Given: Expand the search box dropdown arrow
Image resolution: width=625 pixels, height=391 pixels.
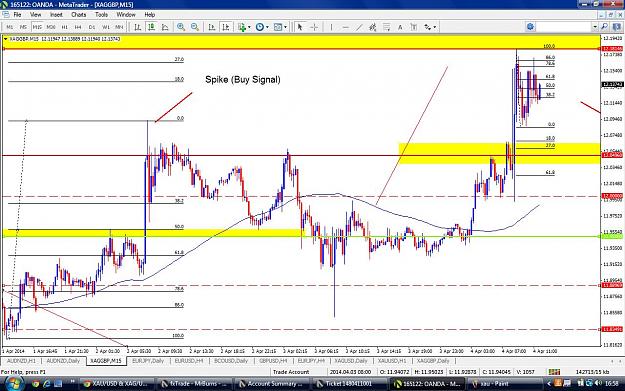Looking at the screenshot, I should point(595,27).
